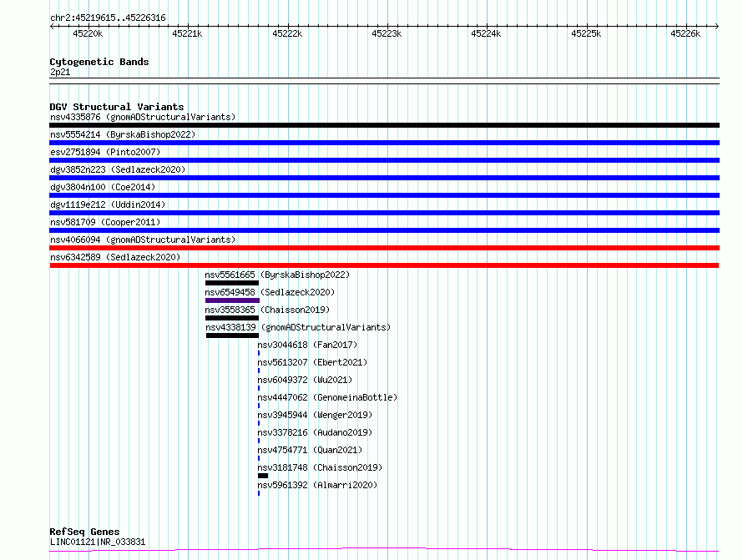Click the 45226k ruler label

click(685, 33)
